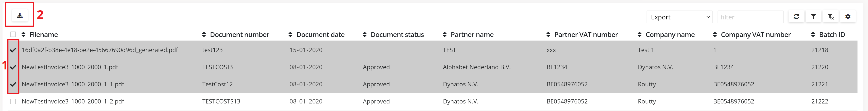Open the Export dropdown
The height and width of the screenshot is (111, 868).
coord(679,17)
